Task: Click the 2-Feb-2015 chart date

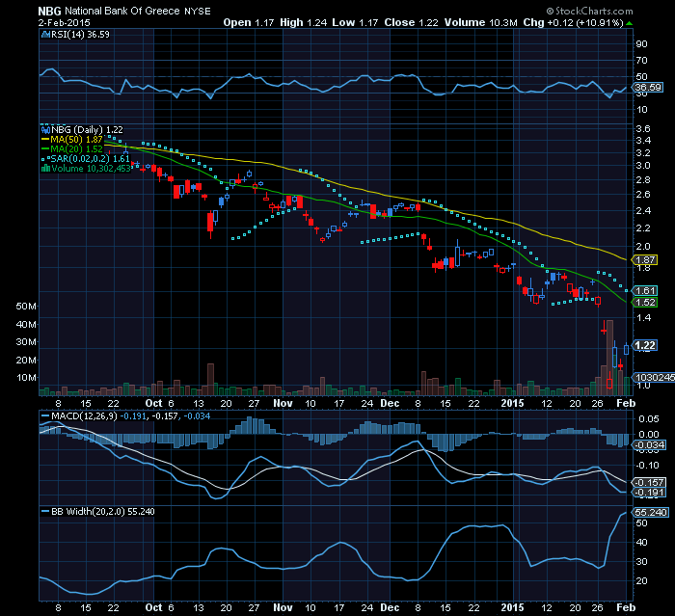Action: point(64,22)
